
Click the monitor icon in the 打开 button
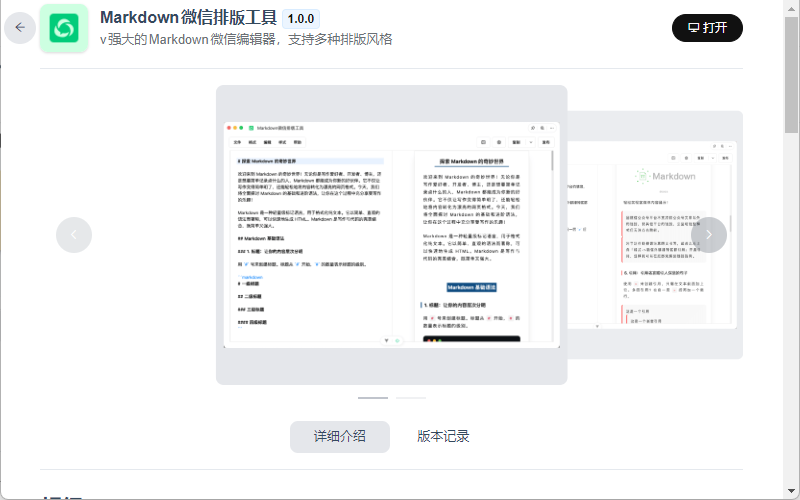(x=692, y=27)
